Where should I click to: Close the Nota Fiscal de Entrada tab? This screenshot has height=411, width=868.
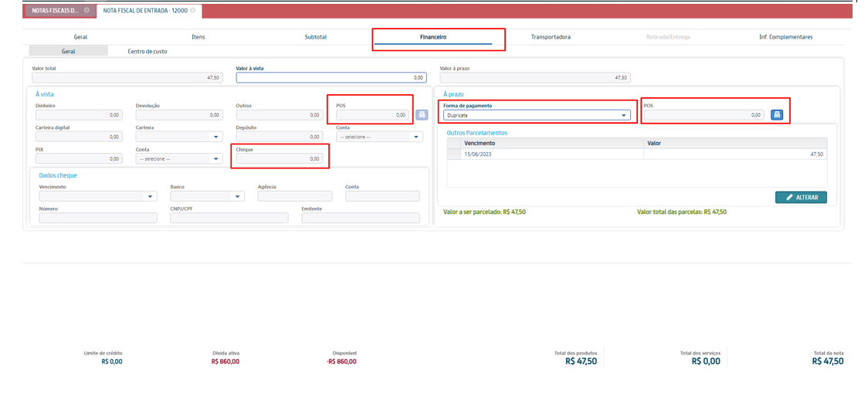coord(193,11)
